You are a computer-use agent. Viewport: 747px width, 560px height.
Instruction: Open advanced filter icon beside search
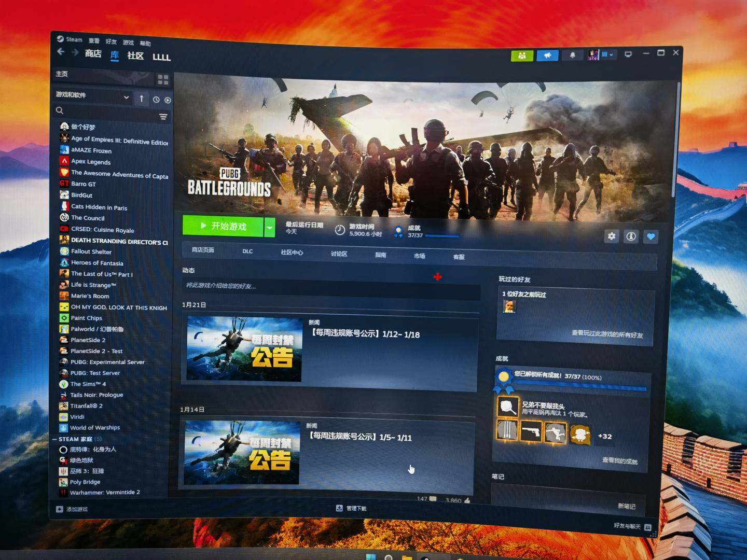tap(163, 117)
